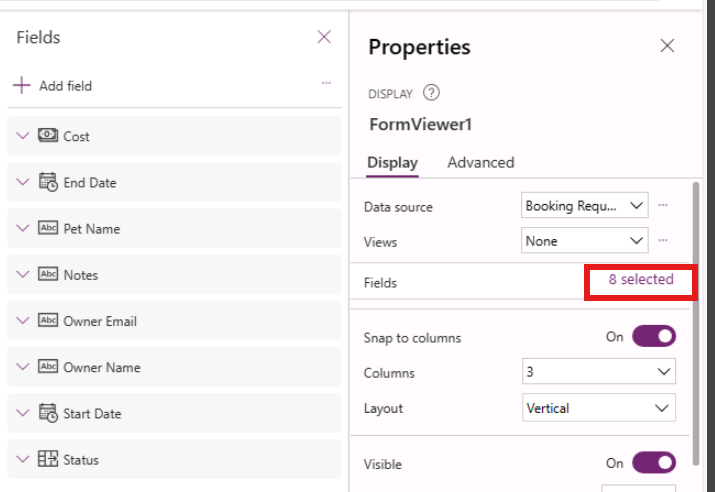This screenshot has height=492, width=715.
Task: Click the currency icon beside Cost
Action: (x=48, y=136)
